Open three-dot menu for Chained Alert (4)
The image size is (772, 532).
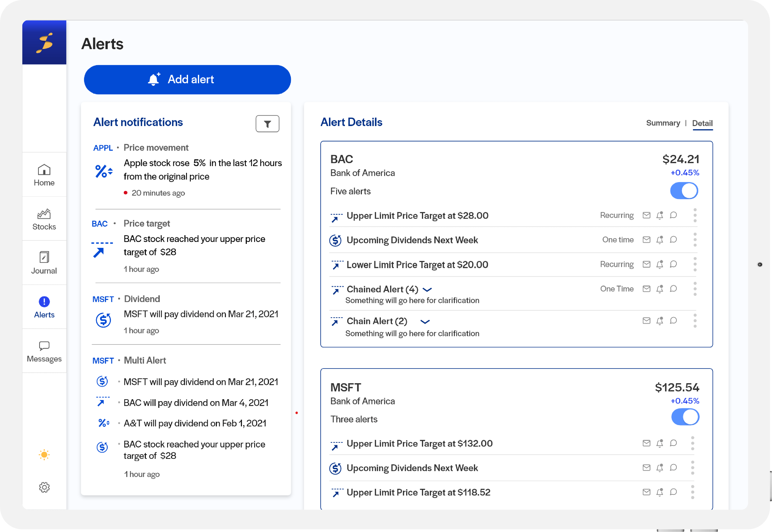(695, 289)
